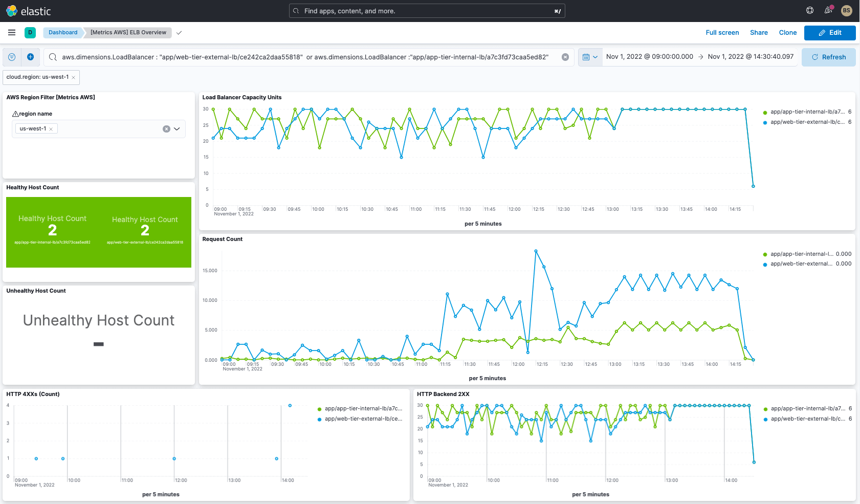
Task: Add a new filter with plus icon
Action: 30,57
